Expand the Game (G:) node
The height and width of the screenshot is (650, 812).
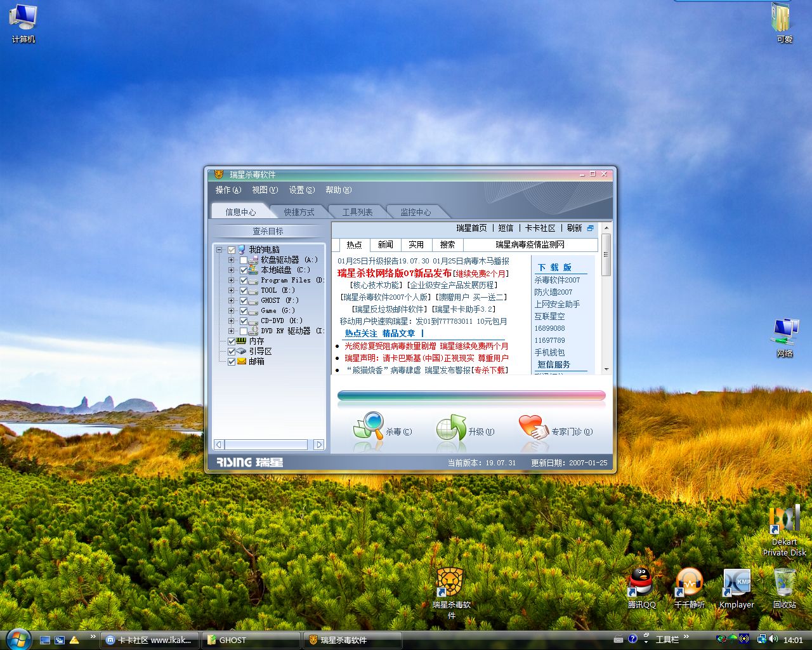click(232, 311)
